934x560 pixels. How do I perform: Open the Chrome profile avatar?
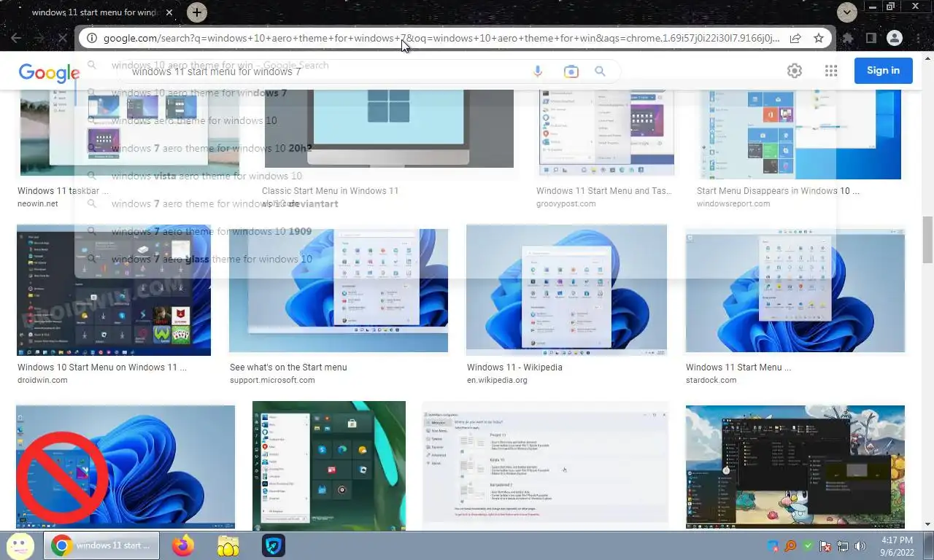(x=895, y=38)
